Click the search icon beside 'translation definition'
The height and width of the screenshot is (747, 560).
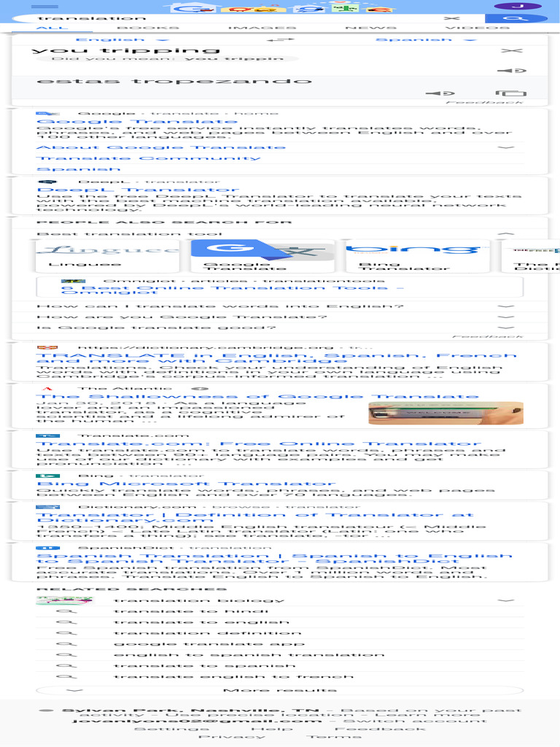click(x=66, y=633)
